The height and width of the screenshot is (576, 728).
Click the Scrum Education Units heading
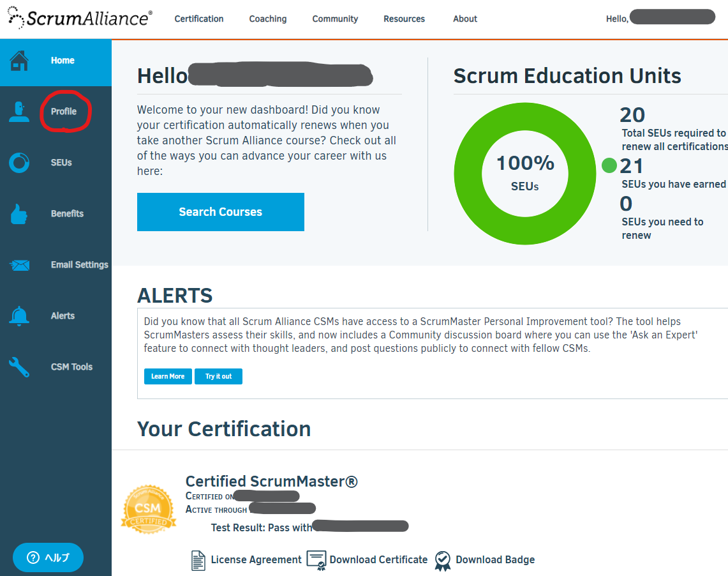567,76
